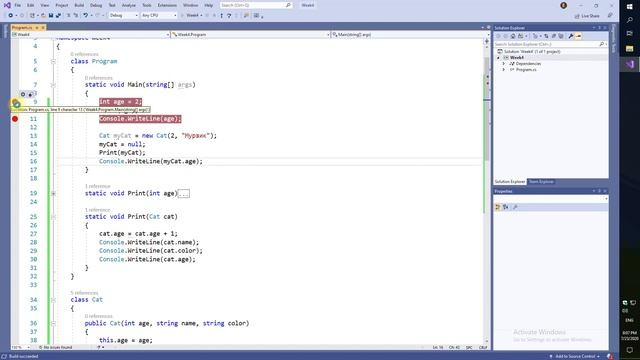Click the Home icon in Solution Explorer
640x360 pixels.
(x=513, y=36)
